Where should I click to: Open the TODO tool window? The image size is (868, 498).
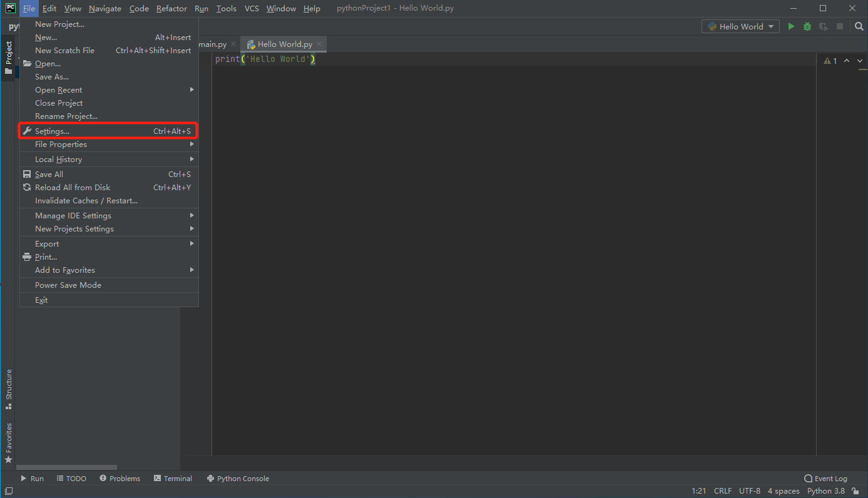71,479
